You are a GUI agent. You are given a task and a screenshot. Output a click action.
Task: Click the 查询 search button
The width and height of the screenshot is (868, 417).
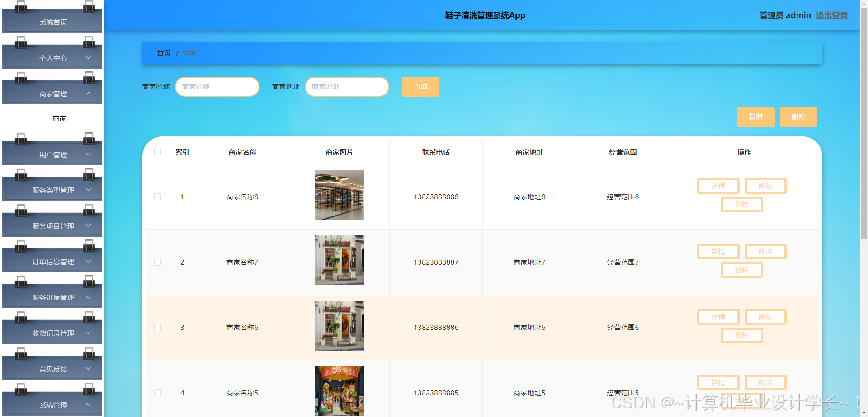pos(420,86)
